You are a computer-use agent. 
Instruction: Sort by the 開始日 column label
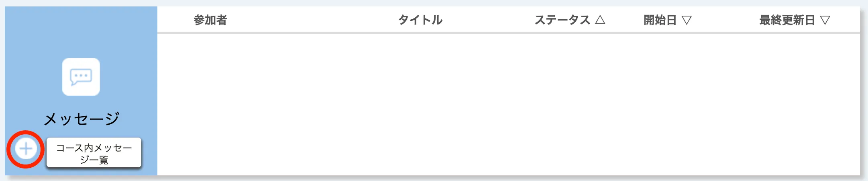[660, 20]
